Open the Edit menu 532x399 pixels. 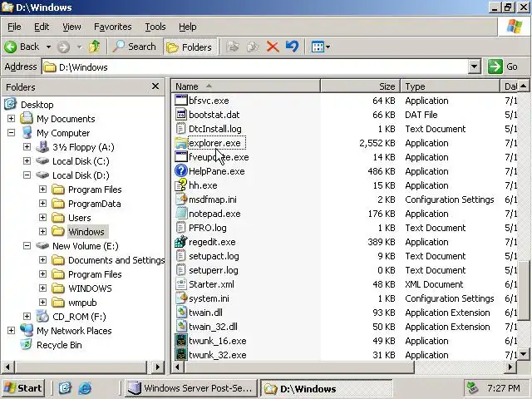coord(42,27)
